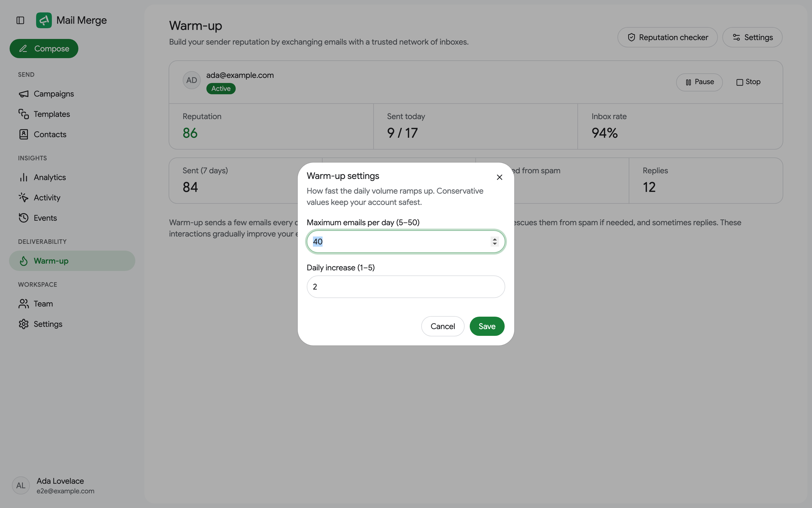Click the Campaigns megaphone icon
The width and height of the screenshot is (812, 508).
[x=23, y=94]
